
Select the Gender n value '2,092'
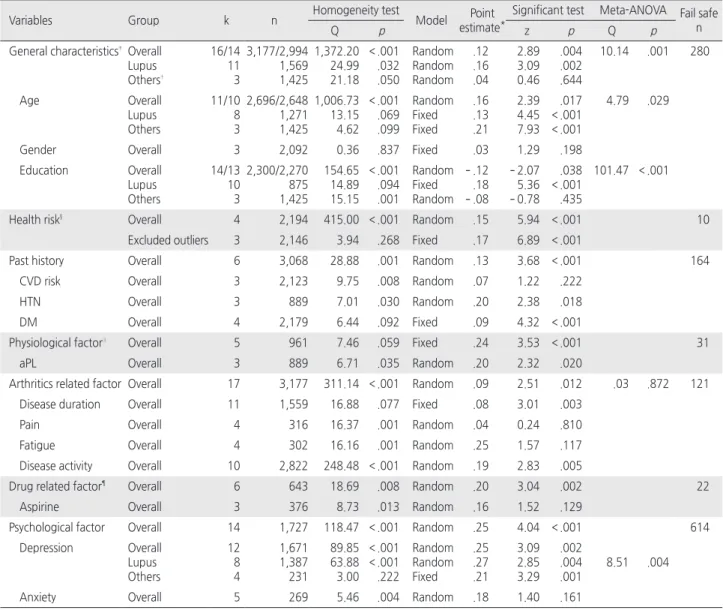tap(293, 150)
